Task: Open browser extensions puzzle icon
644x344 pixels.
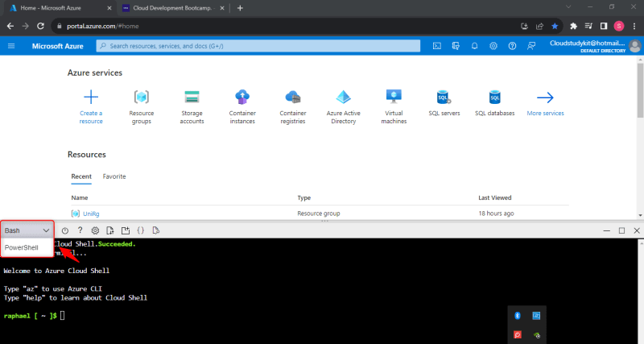Action: click(x=573, y=26)
